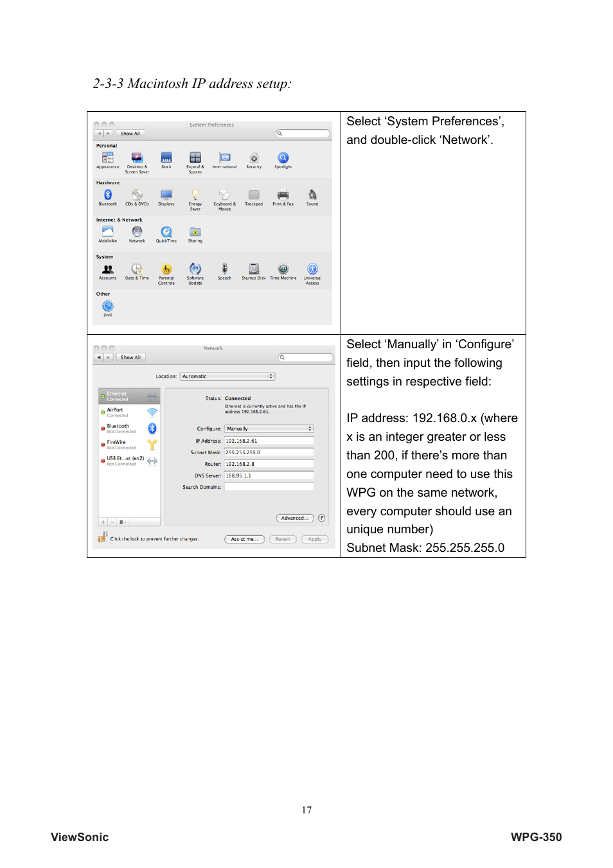Select the USB Ethernet (en2) service

[x=129, y=461]
